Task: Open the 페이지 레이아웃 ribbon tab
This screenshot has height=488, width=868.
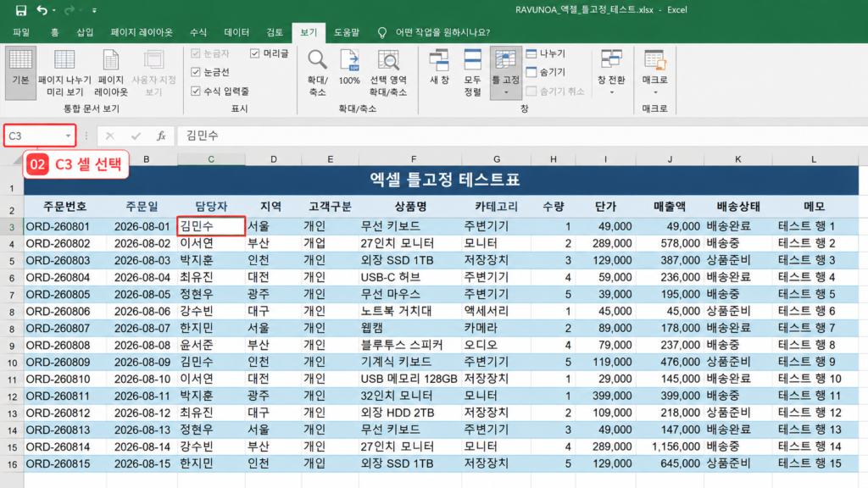Action: coord(142,33)
